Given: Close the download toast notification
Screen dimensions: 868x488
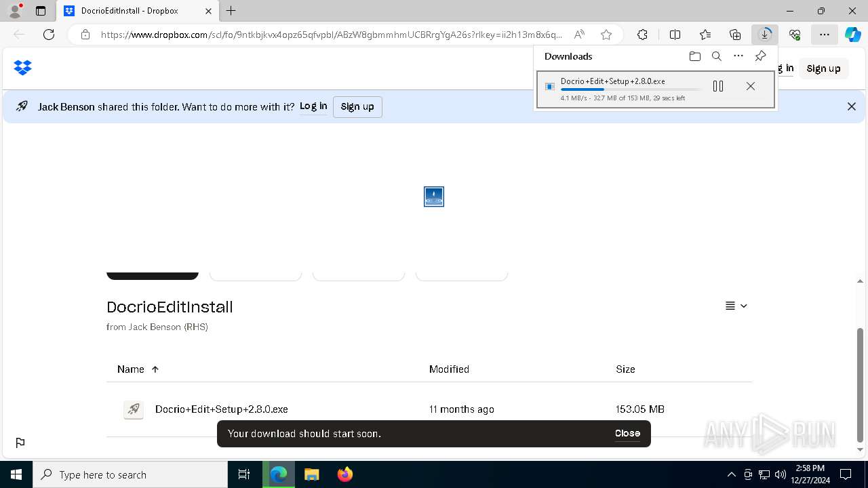Looking at the screenshot, I should (627, 434).
